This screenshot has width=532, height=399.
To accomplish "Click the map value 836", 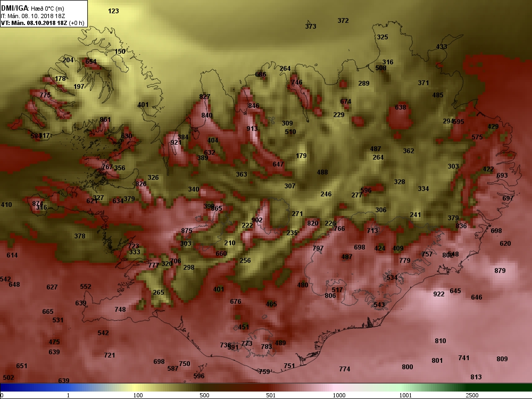I will [x=461, y=226].
